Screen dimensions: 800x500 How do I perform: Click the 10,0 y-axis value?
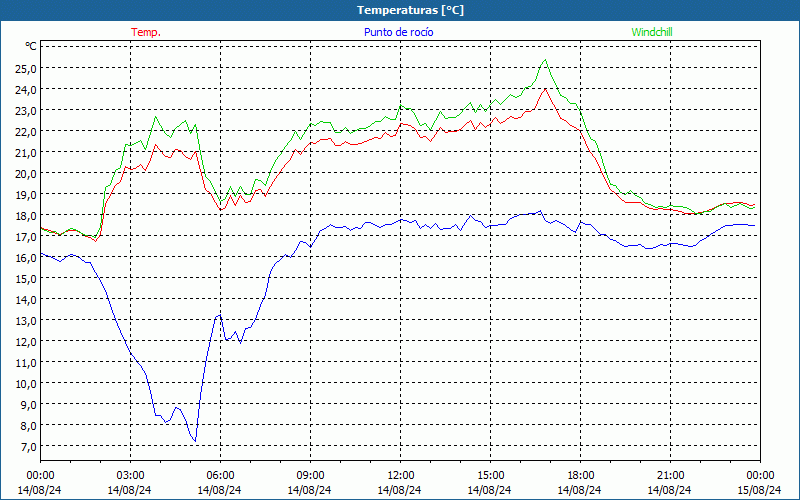(x=26, y=383)
